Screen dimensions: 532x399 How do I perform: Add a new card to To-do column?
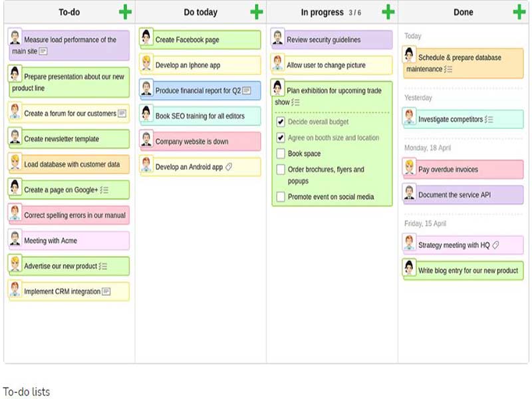pyautogui.click(x=125, y=12)
